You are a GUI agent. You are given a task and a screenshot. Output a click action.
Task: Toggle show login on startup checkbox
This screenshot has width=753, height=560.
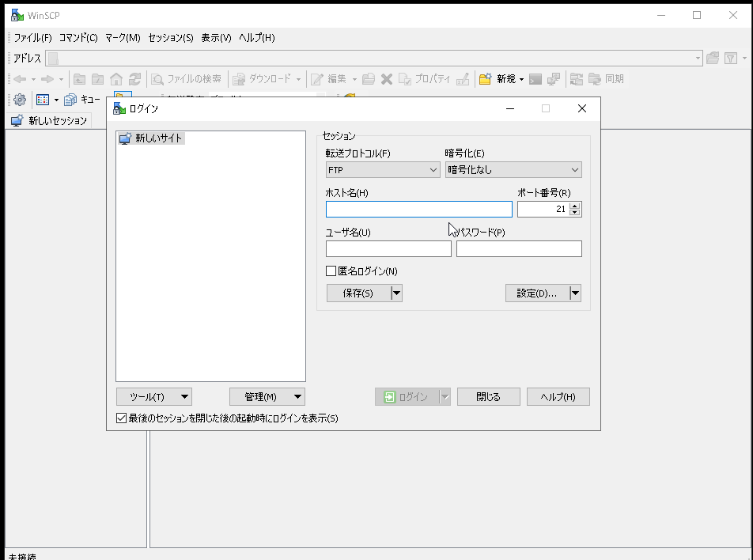click(x=122, y=418)
